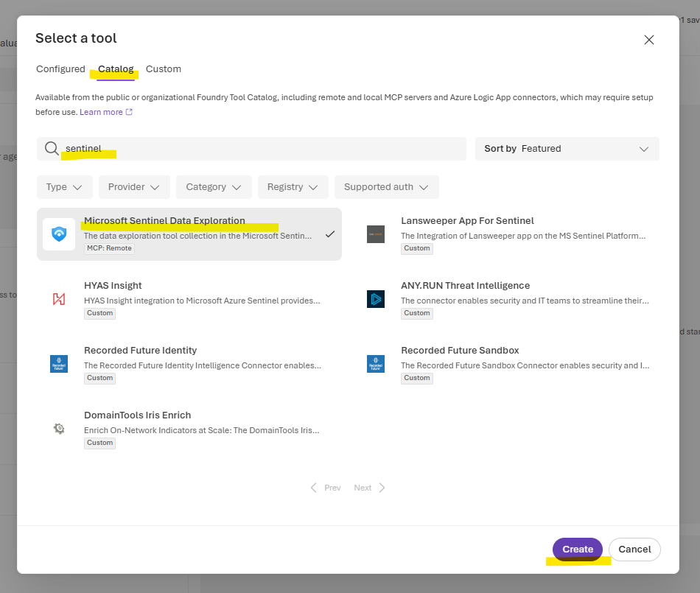The height and width of the screenshot is (593, 700).
Task: Select the HYAS Insight tool title
Action: (113, 286)
